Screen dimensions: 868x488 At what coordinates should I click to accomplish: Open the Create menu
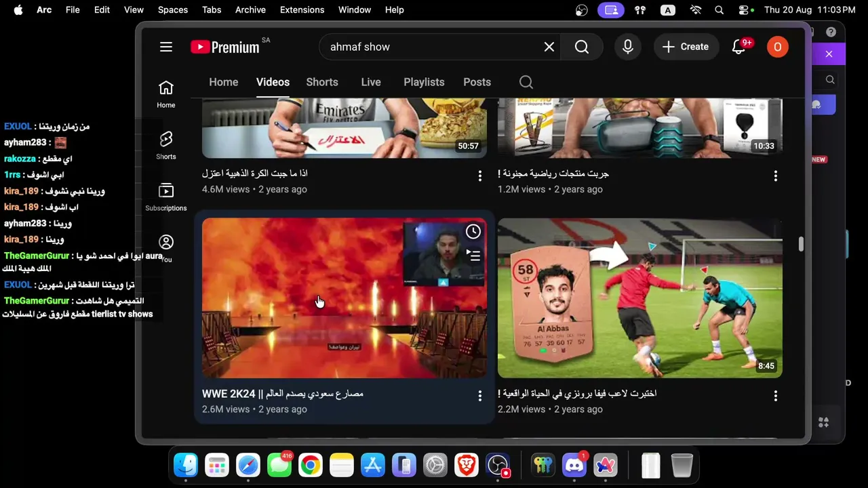(x=685, y=47)
